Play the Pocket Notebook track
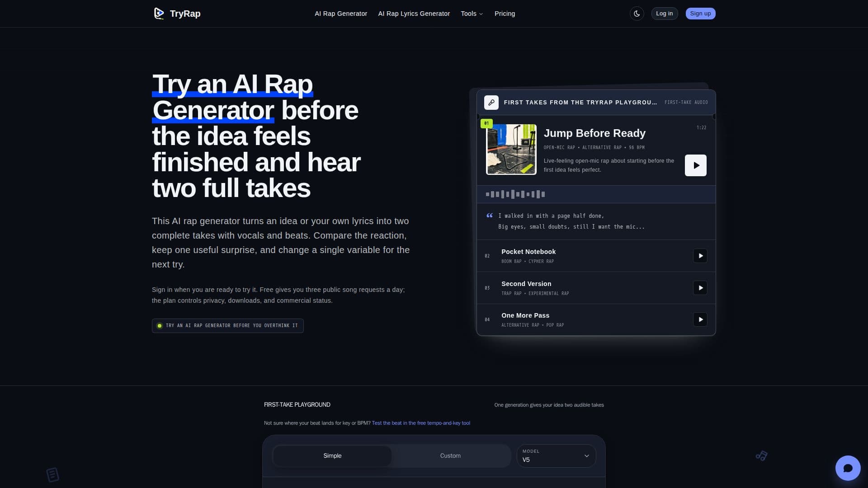Image resolution: width=868 pixels, height=488 pixels. [700, 256]
